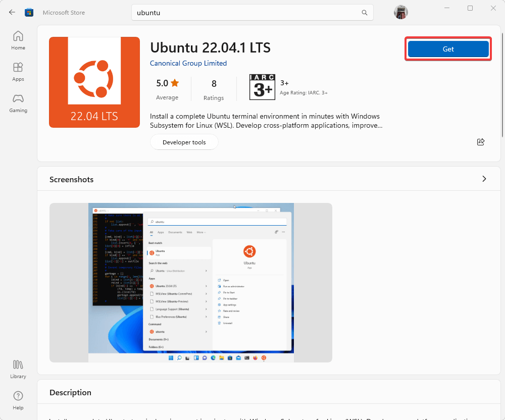Click the search magnifier icon

pos(364,13)
